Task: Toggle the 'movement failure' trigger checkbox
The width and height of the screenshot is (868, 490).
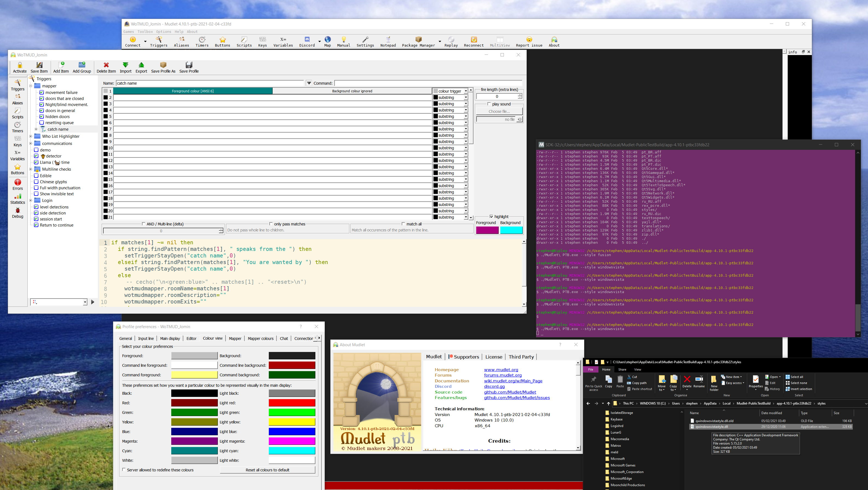Action: [42, 92]
